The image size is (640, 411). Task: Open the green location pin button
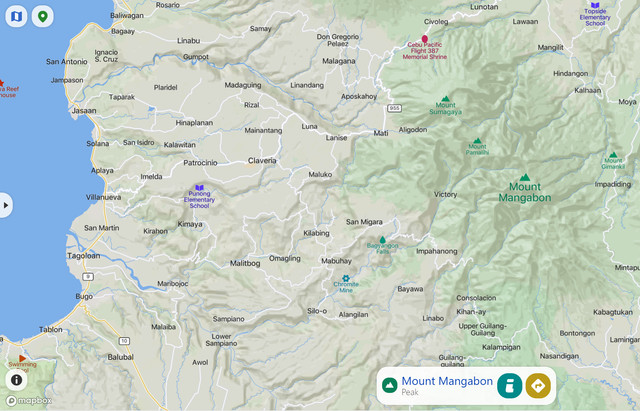42,16
